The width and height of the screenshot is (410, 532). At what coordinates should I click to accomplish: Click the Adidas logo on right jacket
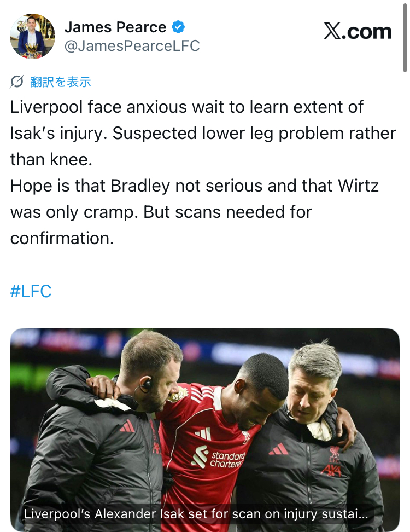pyautogui.click(x=279, y=449)
